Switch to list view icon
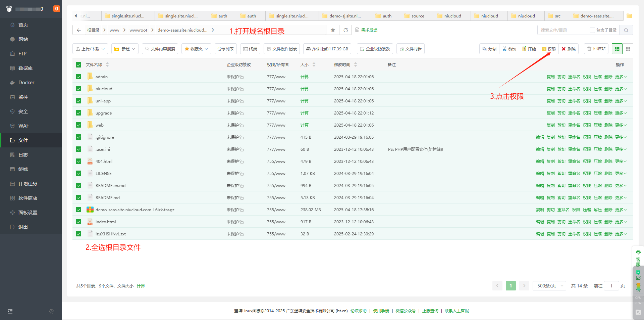This screenshot has width=644, height=320. (x=617, y=49)
